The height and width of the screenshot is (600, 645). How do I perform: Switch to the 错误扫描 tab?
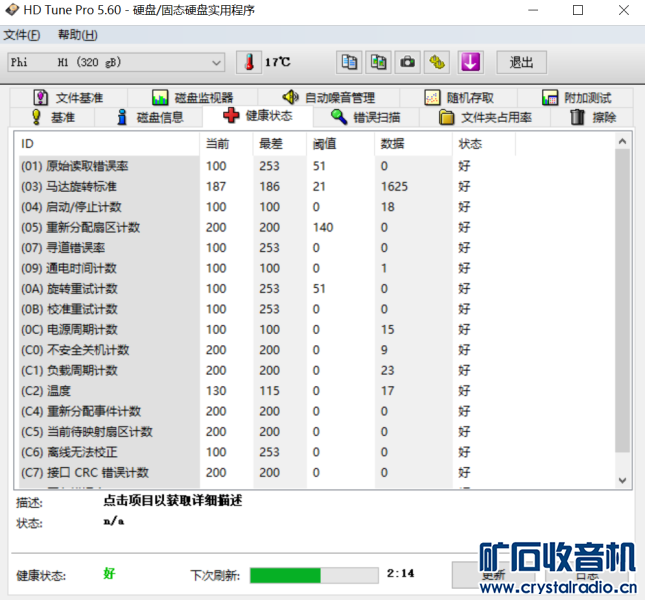pos(366,118)
